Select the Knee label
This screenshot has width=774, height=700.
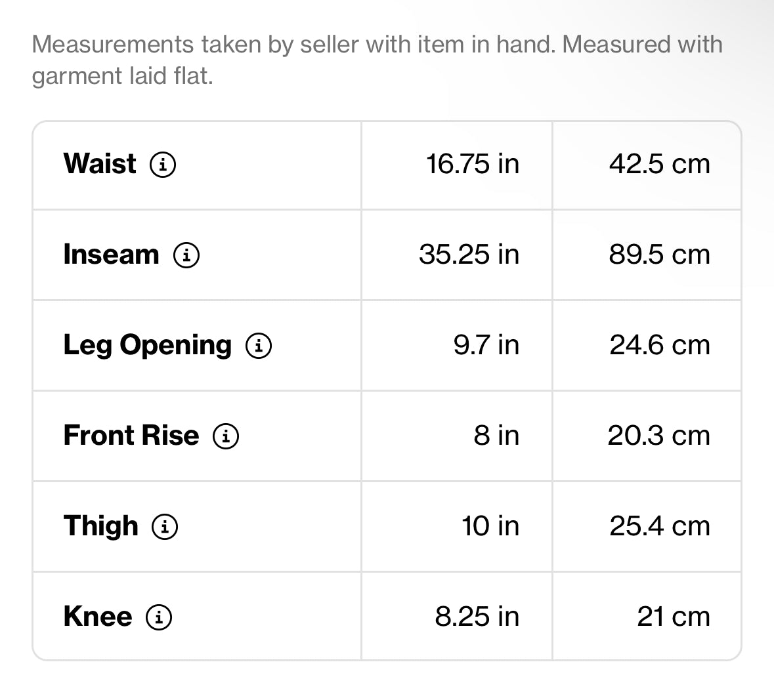(98, 617)
